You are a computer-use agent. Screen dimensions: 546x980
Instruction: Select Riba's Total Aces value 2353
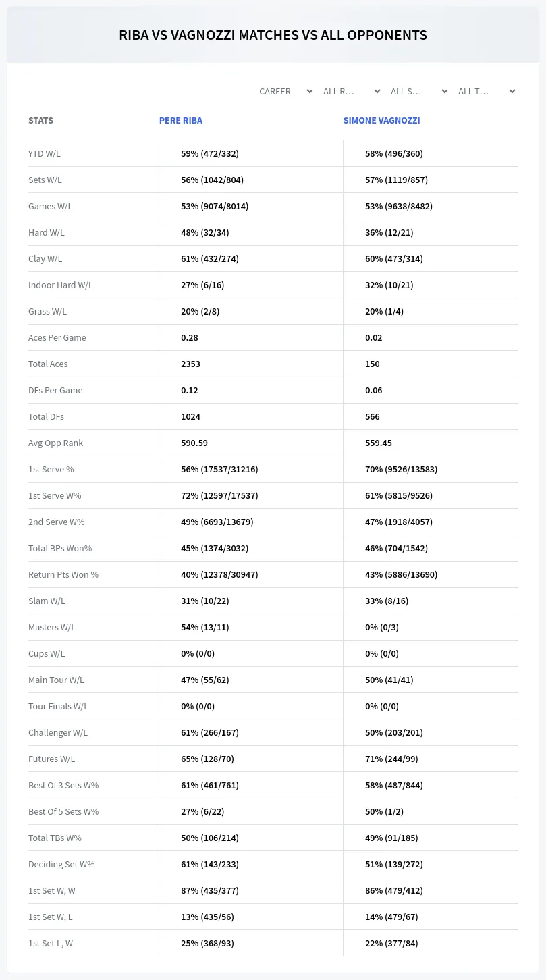[190, 364]
